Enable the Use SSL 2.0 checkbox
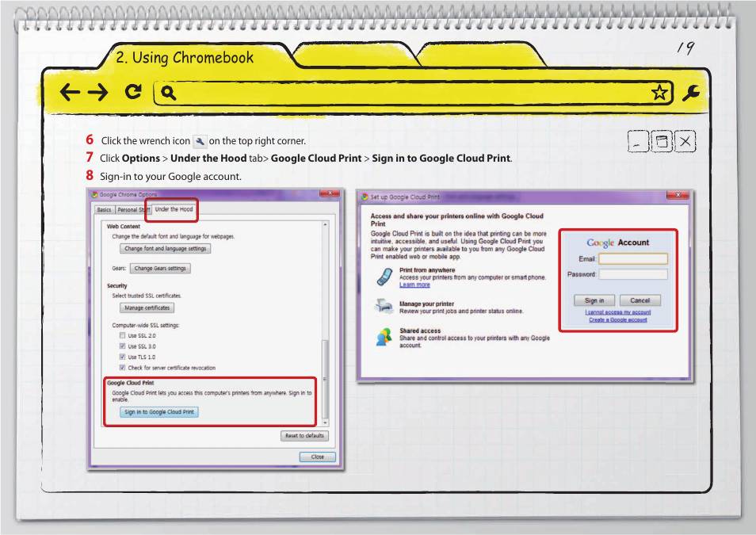 [123, 336]
